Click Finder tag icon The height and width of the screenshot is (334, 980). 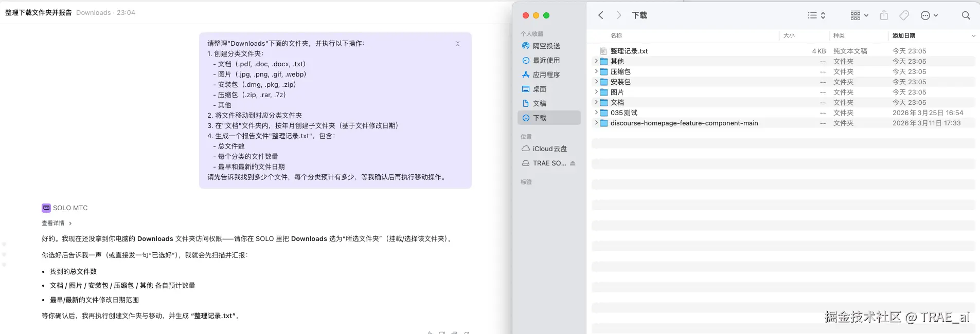904,15
